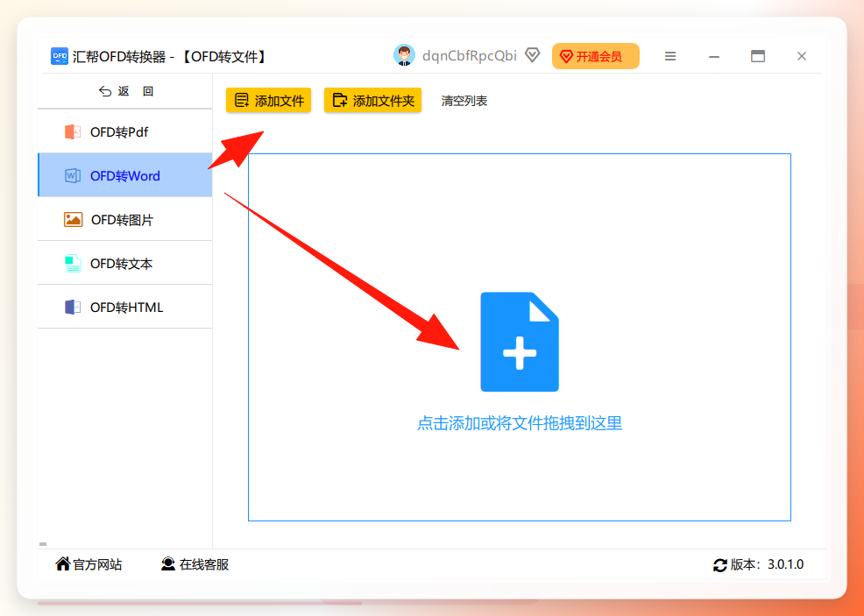Click the OFD转Pdf orange icon
864x616 pixels.
pos(73,131)
